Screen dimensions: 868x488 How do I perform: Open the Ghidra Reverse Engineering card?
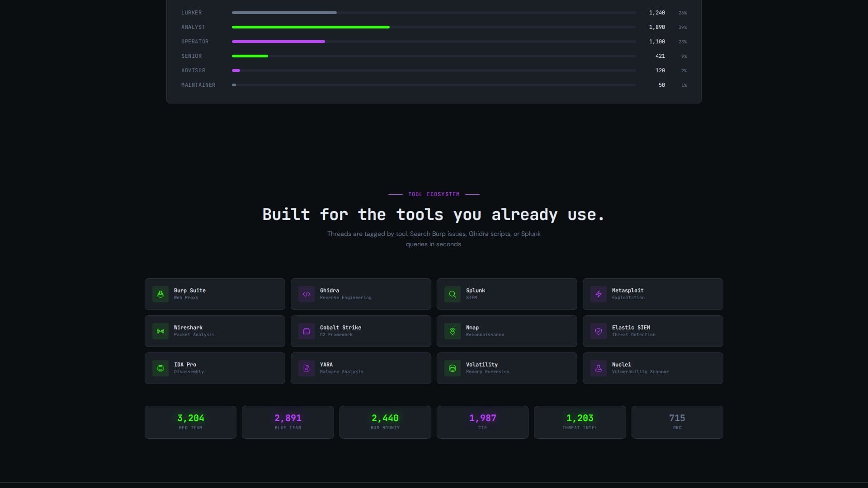click(361, 294)
